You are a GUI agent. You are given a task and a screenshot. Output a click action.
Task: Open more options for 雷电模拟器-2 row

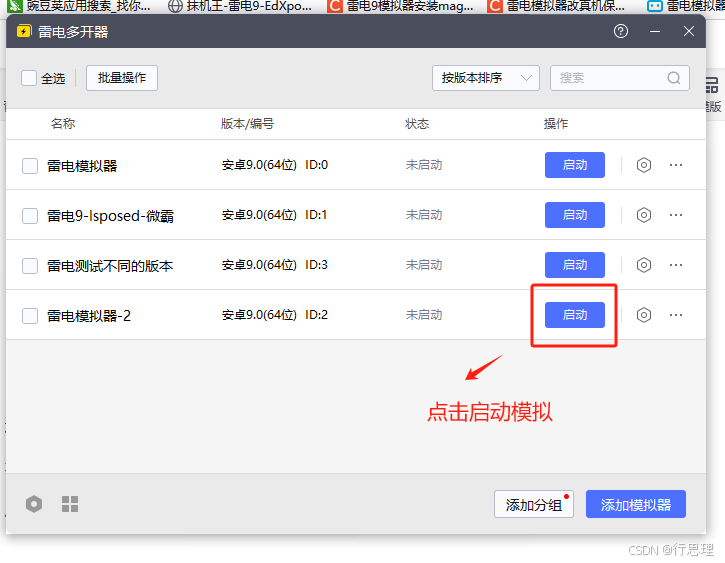[676, 315]
